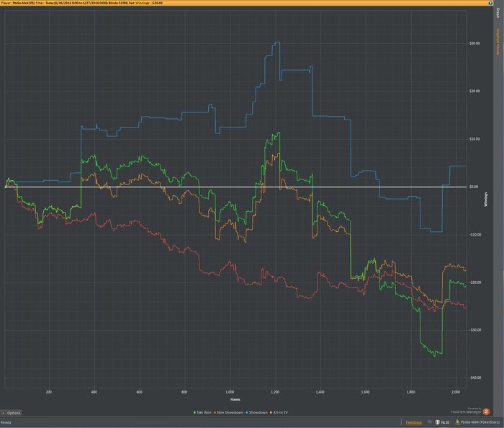Click the -$30.00 winnings axis label
The width and height of the screenshot is (504, 428).
pyautogui.click(x=474, y=330)
